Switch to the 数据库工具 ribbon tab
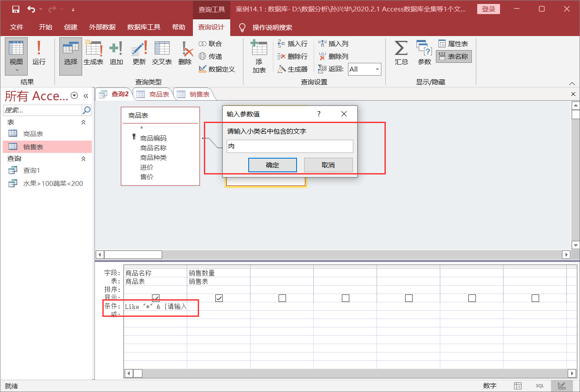This screenshot has height=392, width=580. 144,27
